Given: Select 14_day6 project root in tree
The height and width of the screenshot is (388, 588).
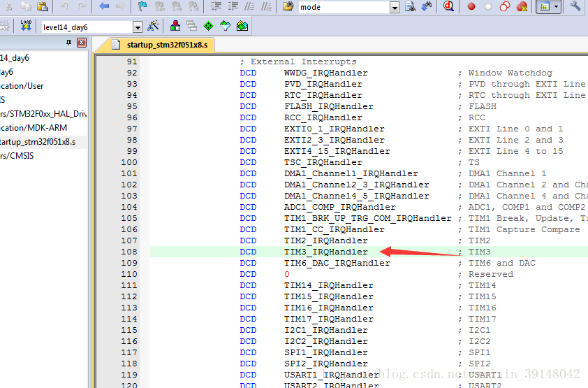Looking at the screenshot, I should pyautogui.click(x=14, y=58).
